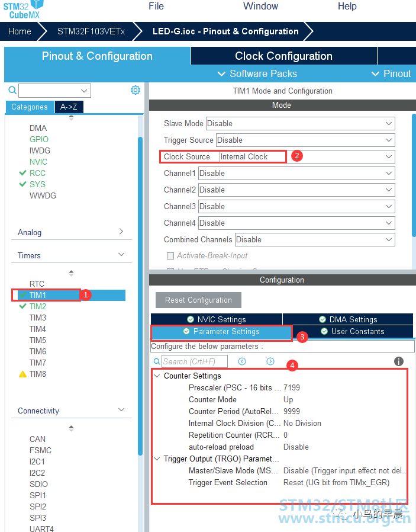Open the Channel1 dropdown

click(x=296, y=174)
